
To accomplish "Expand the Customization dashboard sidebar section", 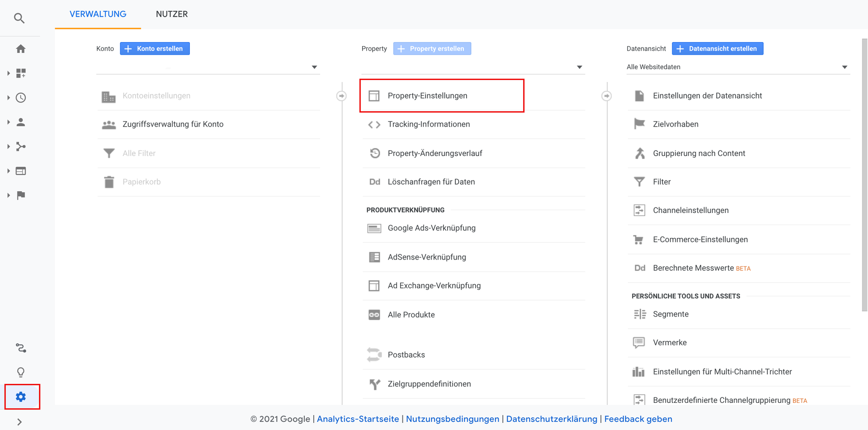I will [x=21, y=73].
